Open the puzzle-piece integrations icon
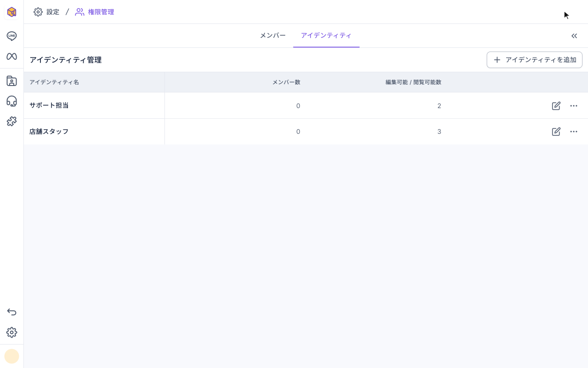Screen dimensions: 588x368 (x=11, y=121)
